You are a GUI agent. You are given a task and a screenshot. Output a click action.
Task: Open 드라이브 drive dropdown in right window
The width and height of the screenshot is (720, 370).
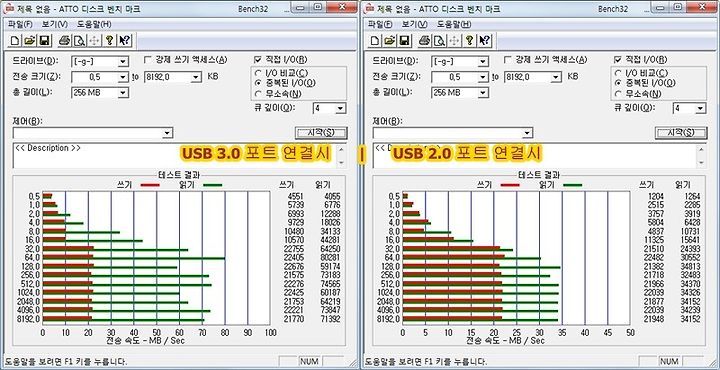(x=483, y=62)
